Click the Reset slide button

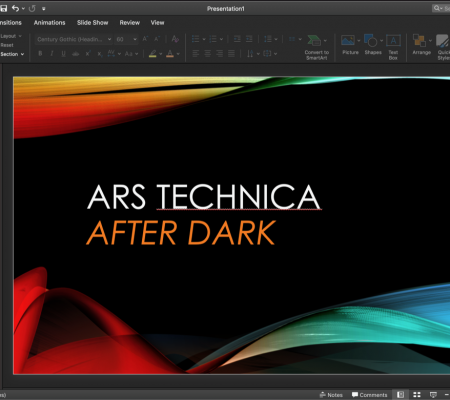pyautogui.click(x=7, y=45)
